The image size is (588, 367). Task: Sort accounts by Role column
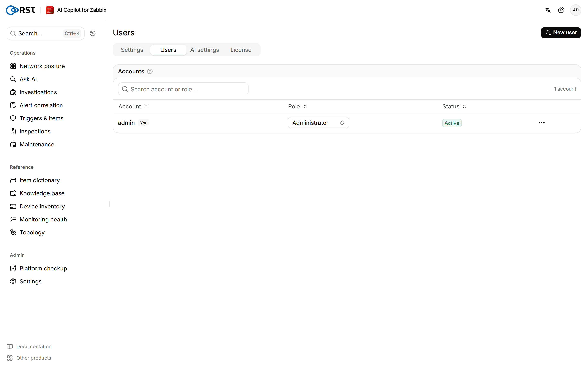point(298,107)
